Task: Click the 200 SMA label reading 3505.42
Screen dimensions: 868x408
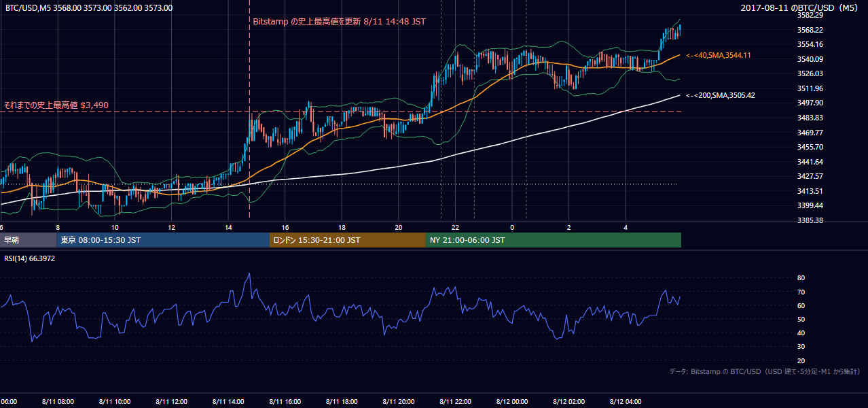Action: click(721, 96)
